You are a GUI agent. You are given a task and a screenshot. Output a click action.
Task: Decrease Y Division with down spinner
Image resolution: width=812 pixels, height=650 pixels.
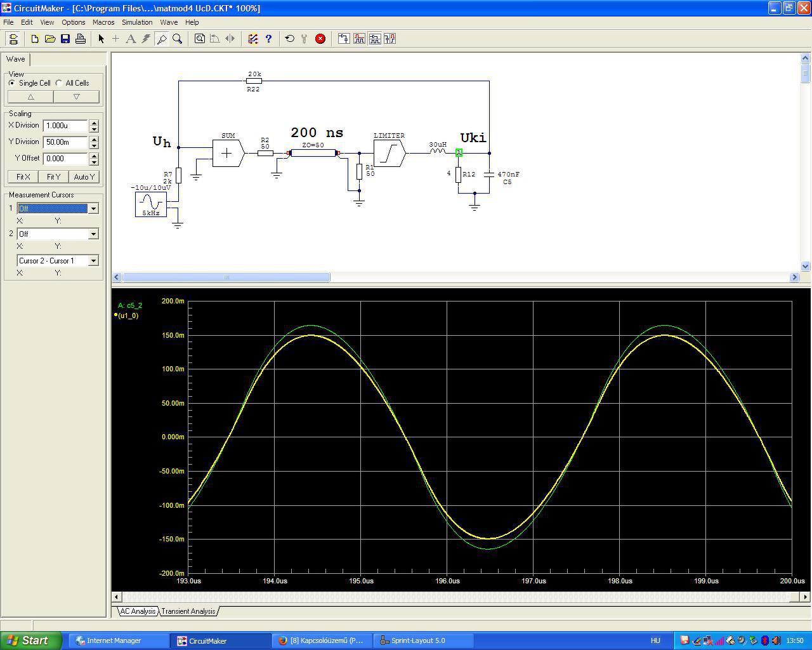[94, 145]
